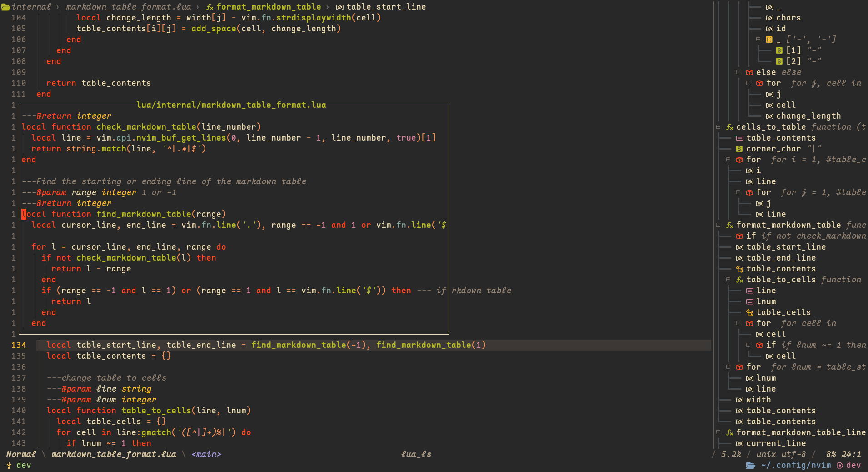
Task: Click the folder icon before 'internal' breadcrumb
Action: coord(5,7)
